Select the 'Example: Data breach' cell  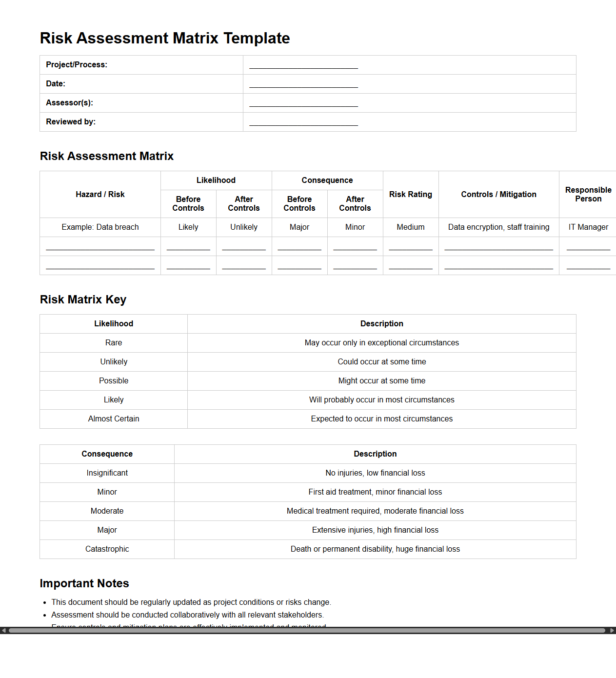coord(100,227)
